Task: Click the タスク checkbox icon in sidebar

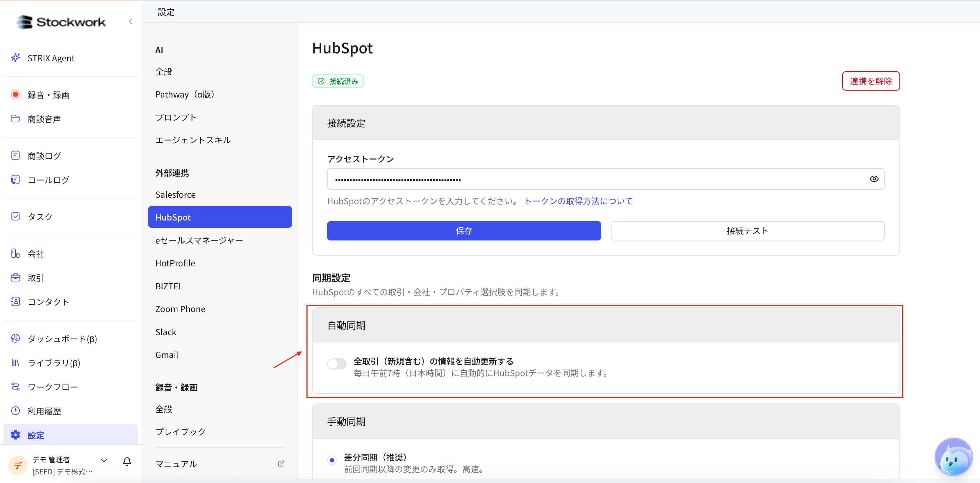Action: 15,217
